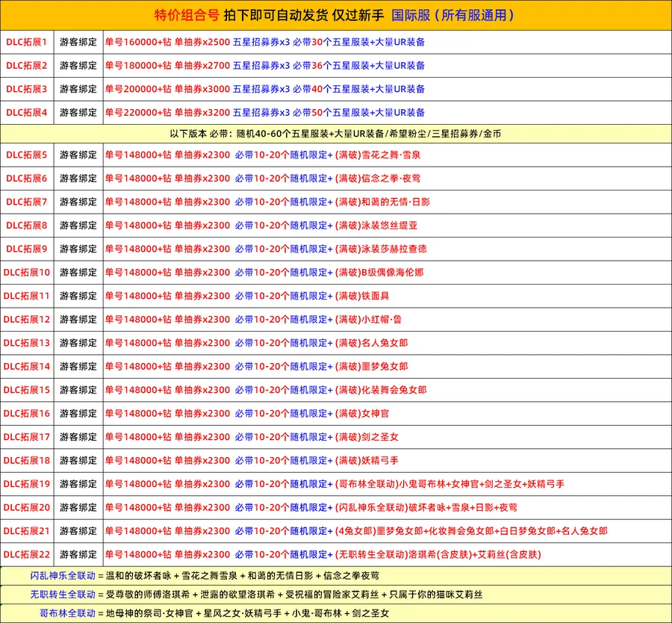The width and height of the screenshot is (672, 623).
Task: Select the DLC拓展2 label cell
Action: (x=27, y=65)
